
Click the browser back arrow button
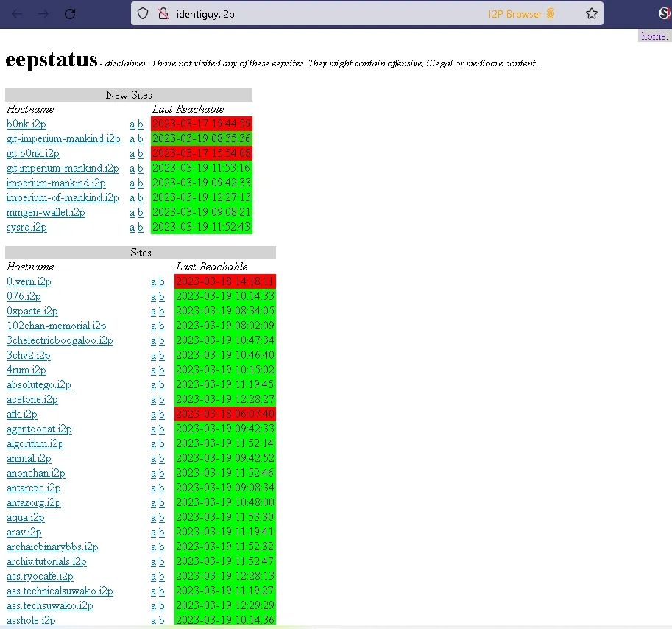point(17,14)
